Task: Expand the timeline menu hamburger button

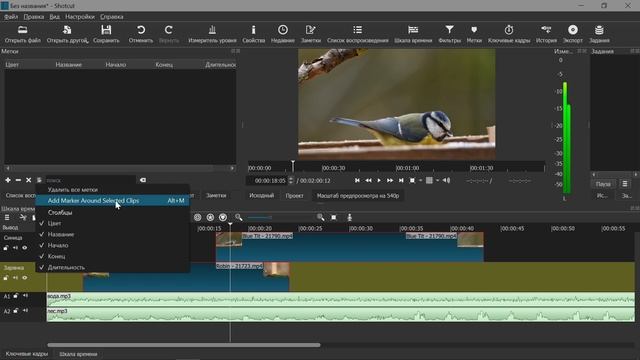Action: [x=7, y=218]
